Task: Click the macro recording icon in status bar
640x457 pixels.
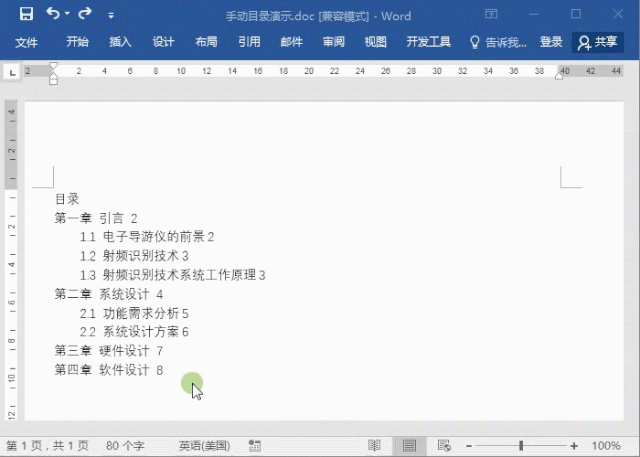Action: [255, 446]
